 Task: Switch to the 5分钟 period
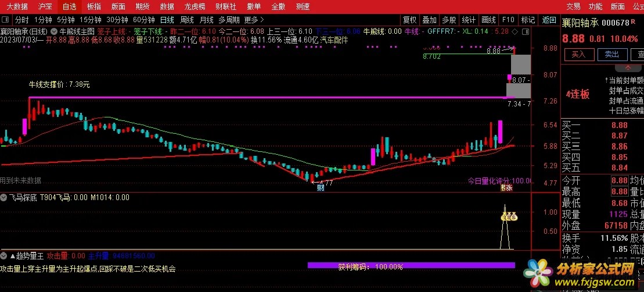[66, 20]
